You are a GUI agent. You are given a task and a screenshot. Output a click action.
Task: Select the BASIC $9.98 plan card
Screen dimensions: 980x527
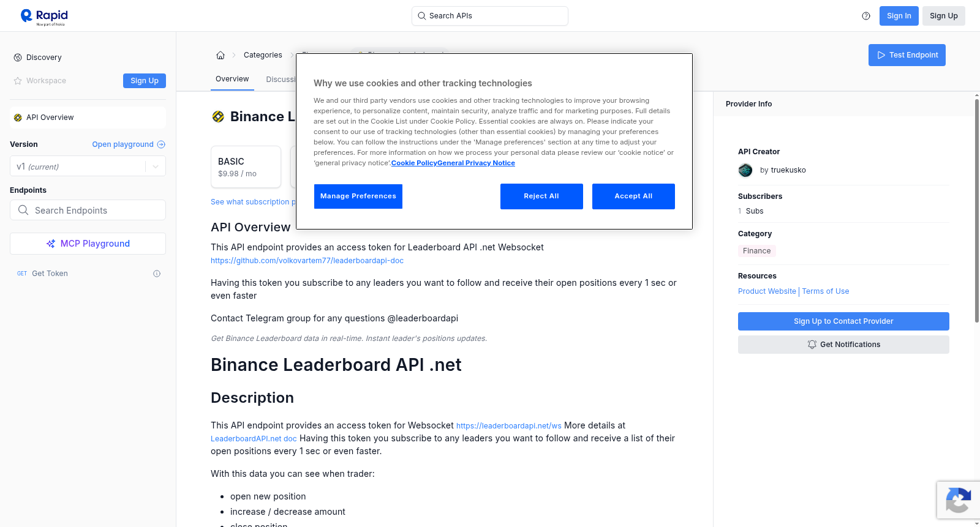click(246, 166)
